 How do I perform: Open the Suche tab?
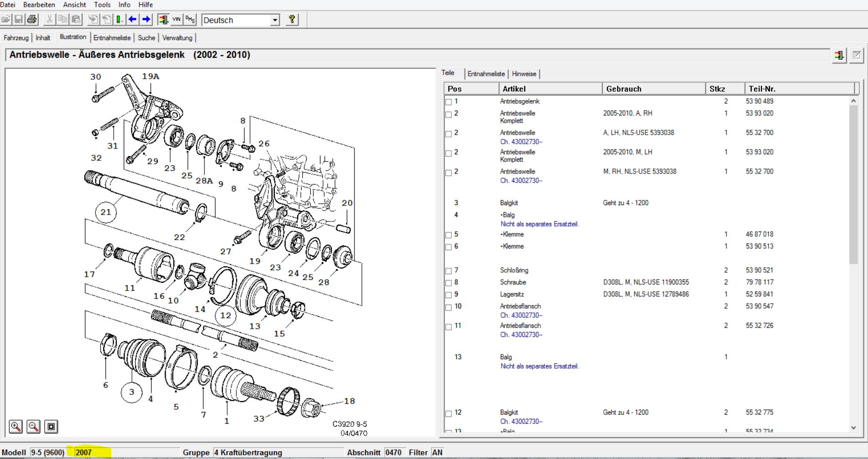click(146, 38)
